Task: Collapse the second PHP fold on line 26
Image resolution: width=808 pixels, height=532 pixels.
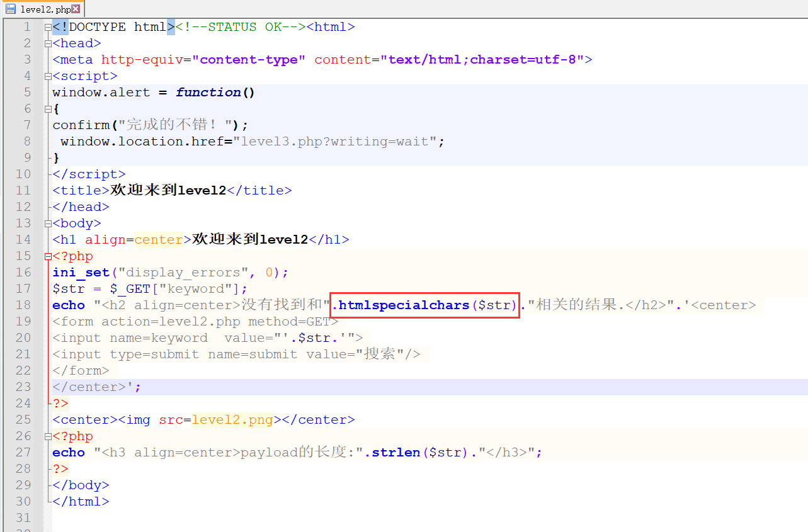Action: click(x=47, y=436)
